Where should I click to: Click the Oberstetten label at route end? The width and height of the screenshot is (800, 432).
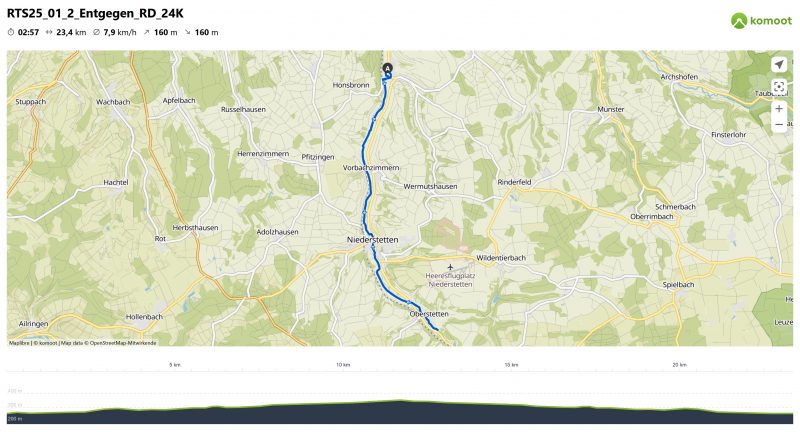coord(429,314)
